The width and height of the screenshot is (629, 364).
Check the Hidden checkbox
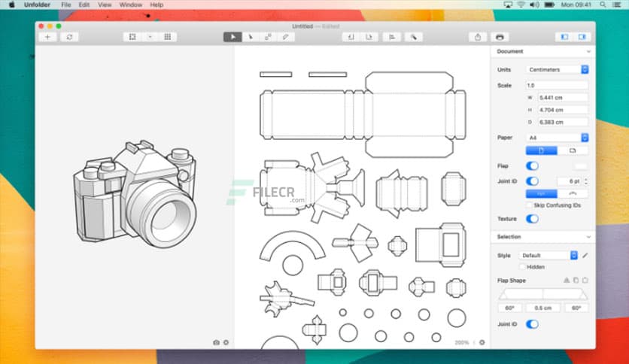(522, 266)
